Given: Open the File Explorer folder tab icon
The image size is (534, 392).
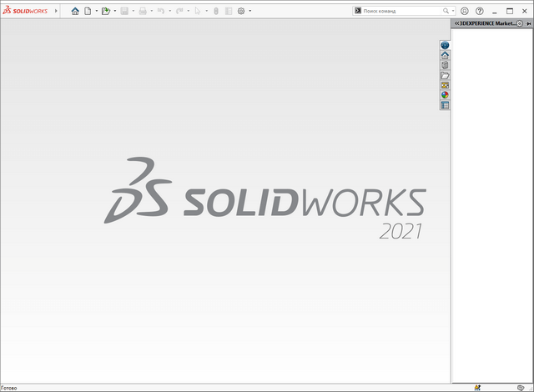Looking at the screenshot, I should [x=445, y=75].
